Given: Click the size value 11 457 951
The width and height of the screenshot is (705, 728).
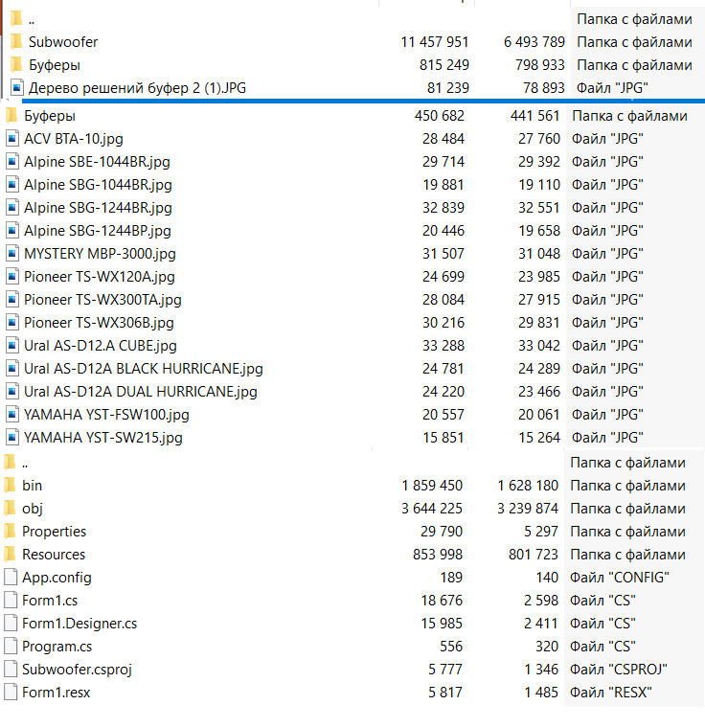Looking at the screenshot, I should pyautogui.click(x=434, y=42).
